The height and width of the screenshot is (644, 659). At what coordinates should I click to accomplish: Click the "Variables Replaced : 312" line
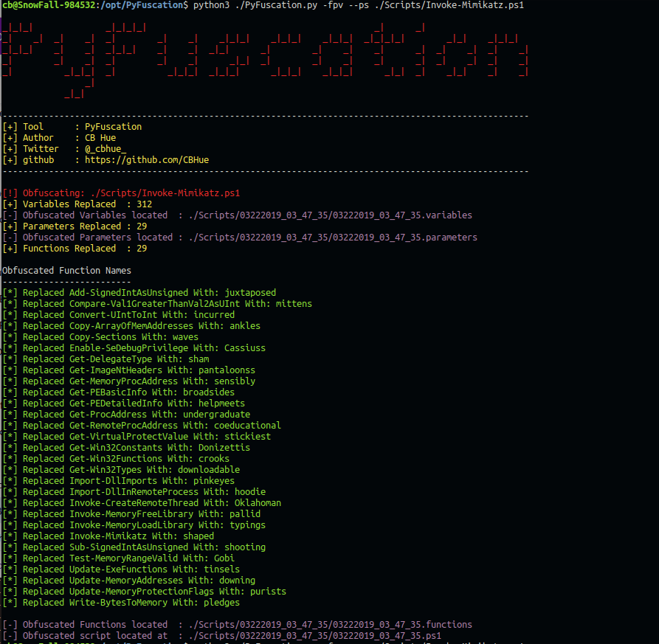(x=77, y=204)
